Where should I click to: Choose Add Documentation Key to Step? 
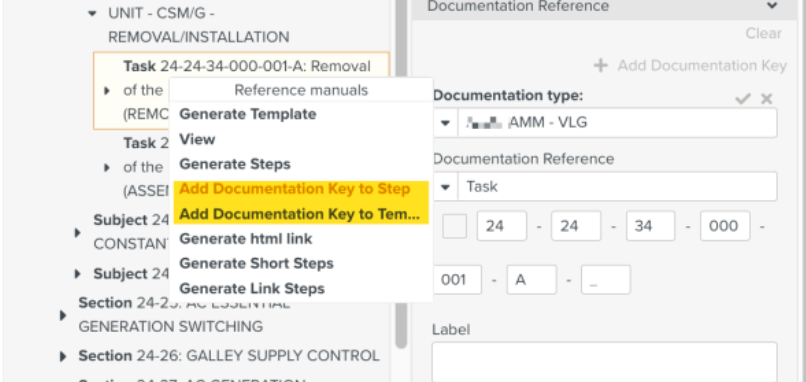[295, 189]
